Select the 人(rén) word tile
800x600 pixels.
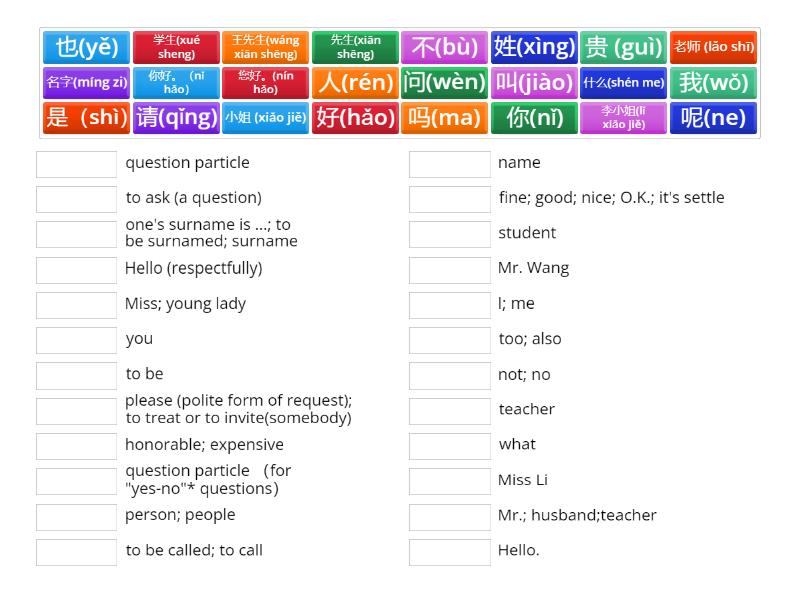coord(355,82)
